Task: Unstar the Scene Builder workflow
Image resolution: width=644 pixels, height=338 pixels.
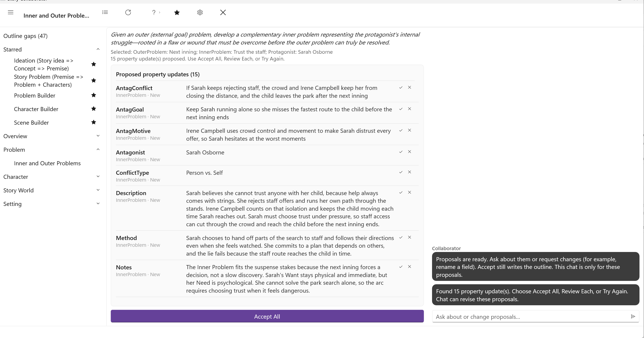Action: point(94,122)
